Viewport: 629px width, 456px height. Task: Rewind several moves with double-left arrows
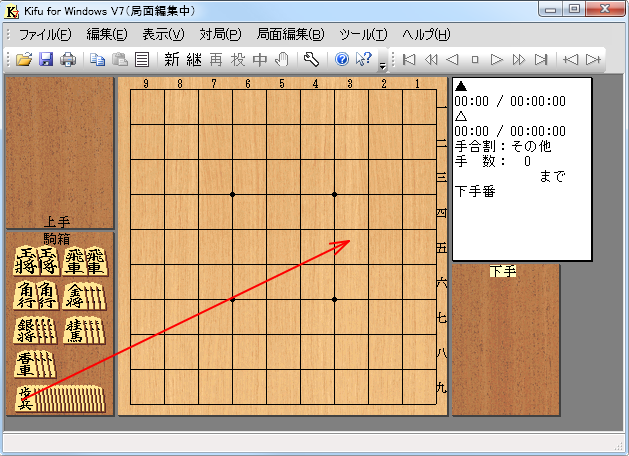click(x=431, y=59)
